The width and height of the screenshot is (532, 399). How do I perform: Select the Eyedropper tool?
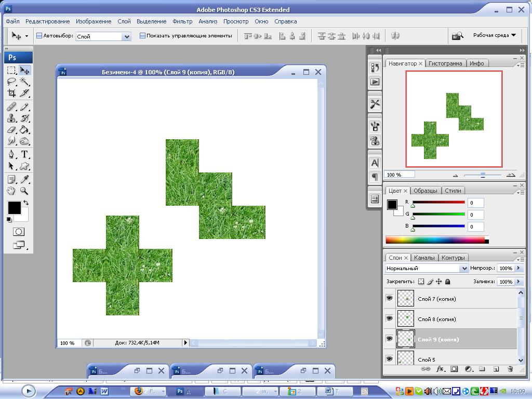click(24, 179)
